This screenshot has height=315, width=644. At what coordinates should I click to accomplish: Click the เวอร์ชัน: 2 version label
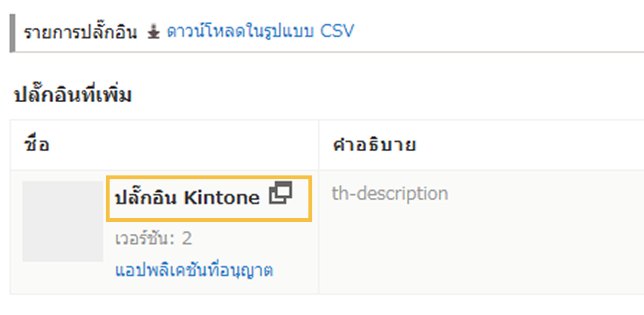pyautogui.click(x=153, y=238)
